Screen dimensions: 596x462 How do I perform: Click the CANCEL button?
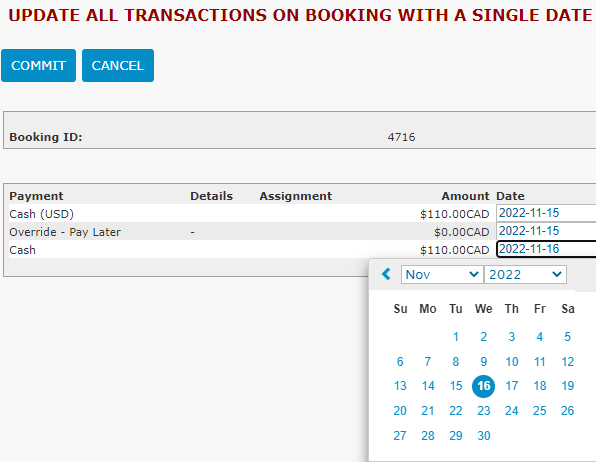click(x=118, y=65)
